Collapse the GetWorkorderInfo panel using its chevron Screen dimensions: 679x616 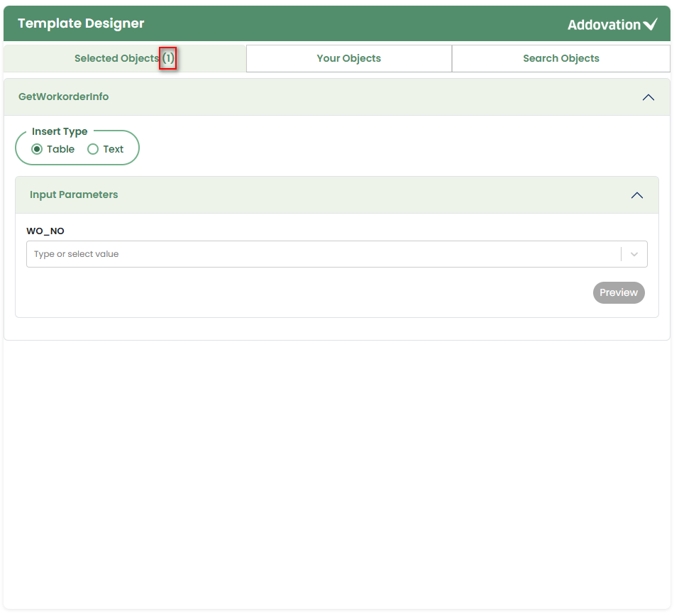[x=648, y=97]
